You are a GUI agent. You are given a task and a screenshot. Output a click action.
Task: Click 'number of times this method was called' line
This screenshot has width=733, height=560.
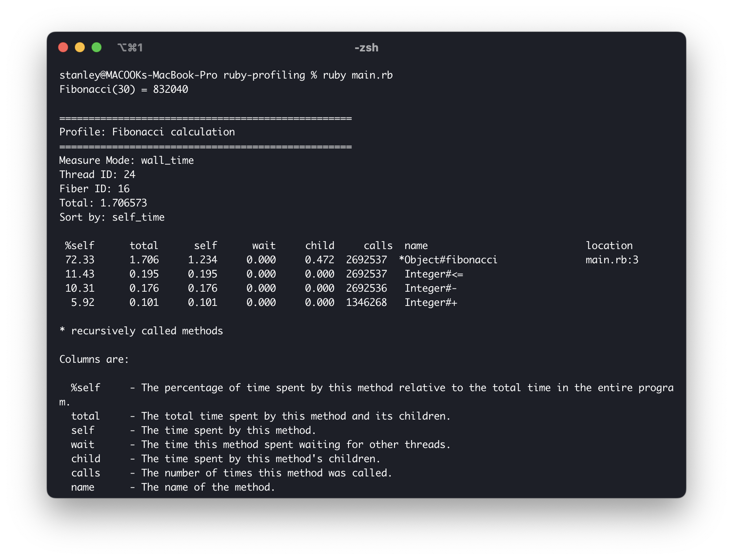point(267,473)
